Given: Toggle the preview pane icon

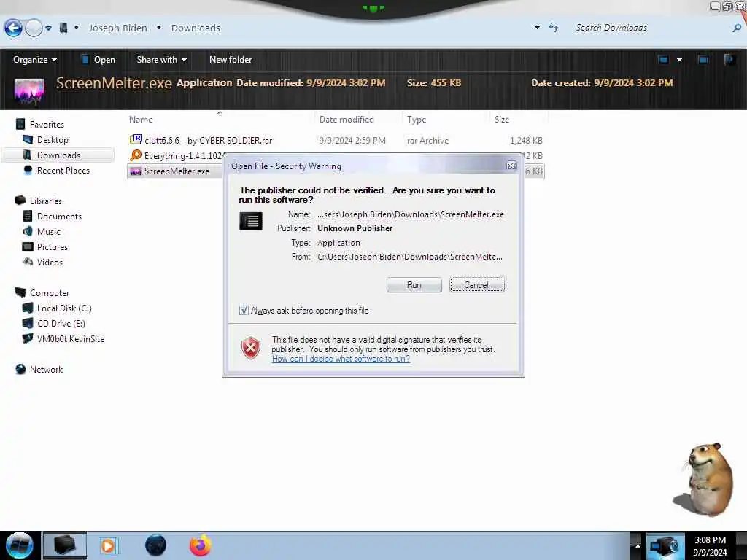Looking at the screenshot, I should [x=703, y=60].
